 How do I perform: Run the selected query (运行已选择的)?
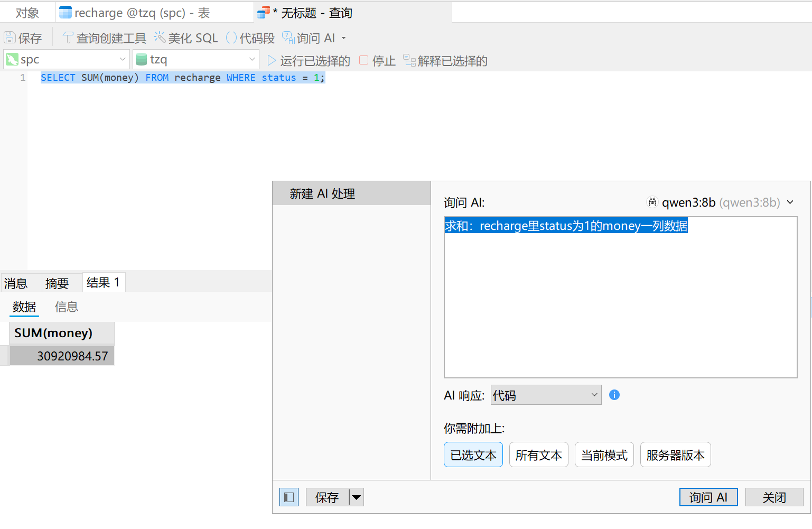pos(272,61)
